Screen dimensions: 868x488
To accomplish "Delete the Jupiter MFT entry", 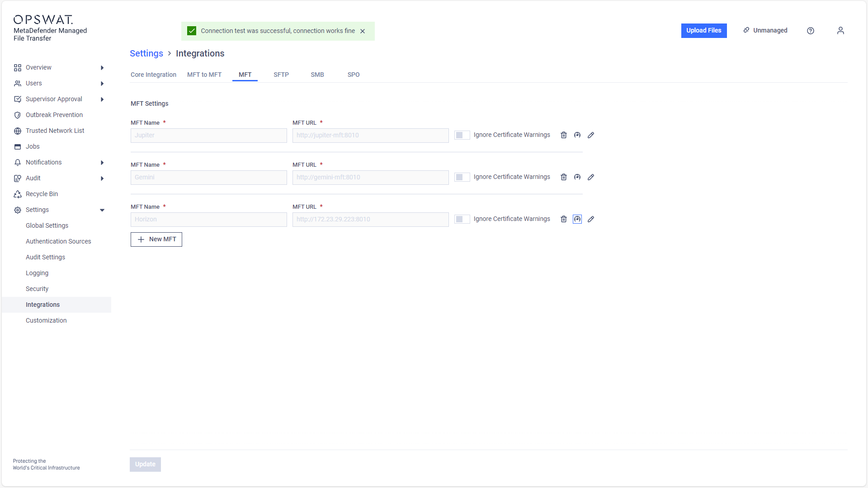I will pos(564,135).
